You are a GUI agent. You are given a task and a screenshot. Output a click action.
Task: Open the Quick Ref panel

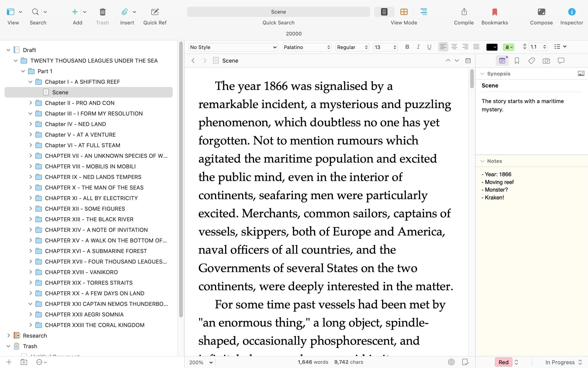coord(155,12)
